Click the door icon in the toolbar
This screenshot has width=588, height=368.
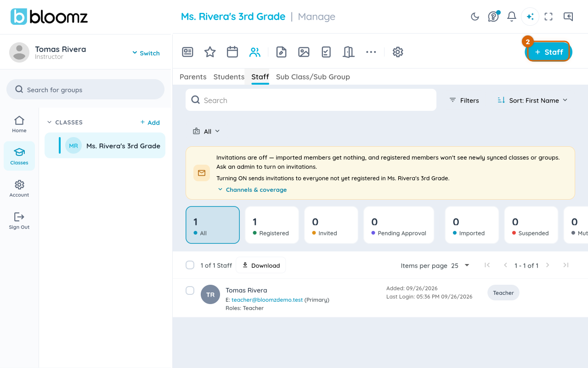[x=349, y=52]
